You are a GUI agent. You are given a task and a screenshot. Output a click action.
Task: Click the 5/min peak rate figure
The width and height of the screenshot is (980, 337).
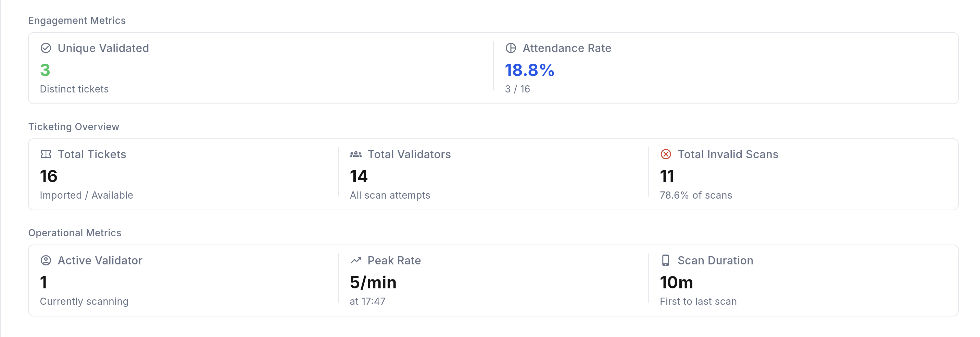373,282
